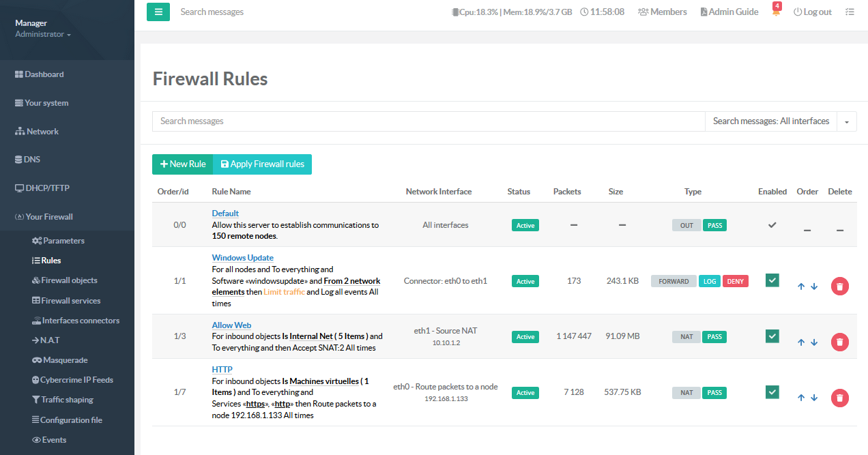This screenshot has height=455, width=868.
Task: Click the hamburger menu toggle button
Action: 158,12
